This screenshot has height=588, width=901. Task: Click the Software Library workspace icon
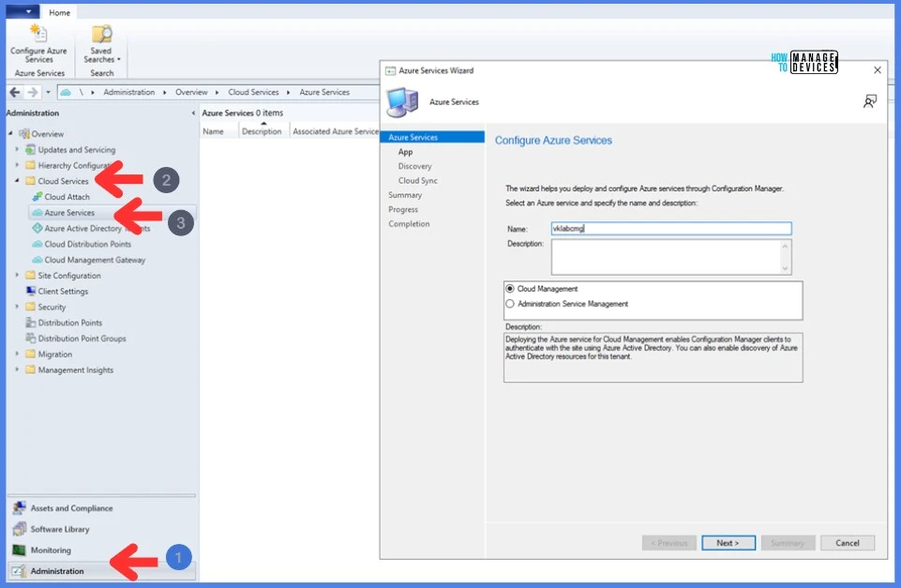(x=19, y=529)
